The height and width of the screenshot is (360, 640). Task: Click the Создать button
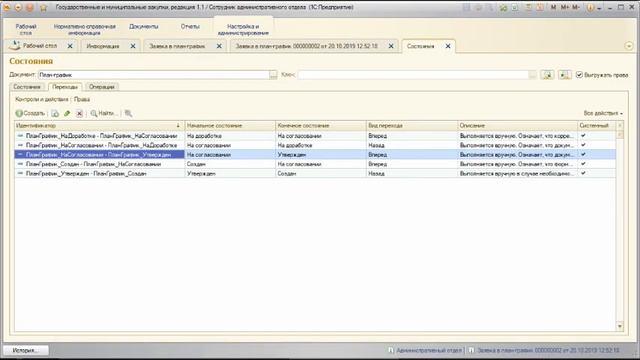pos(30,113)
